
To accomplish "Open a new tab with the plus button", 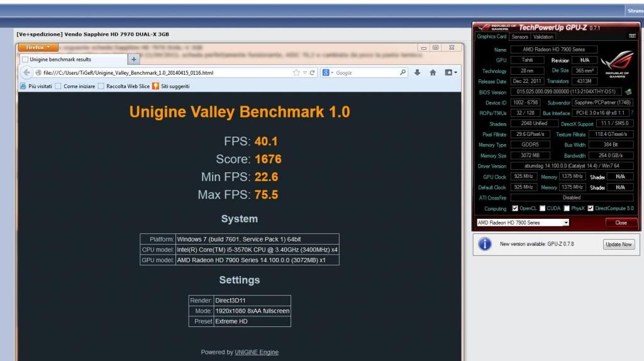I will coord(133,60).
